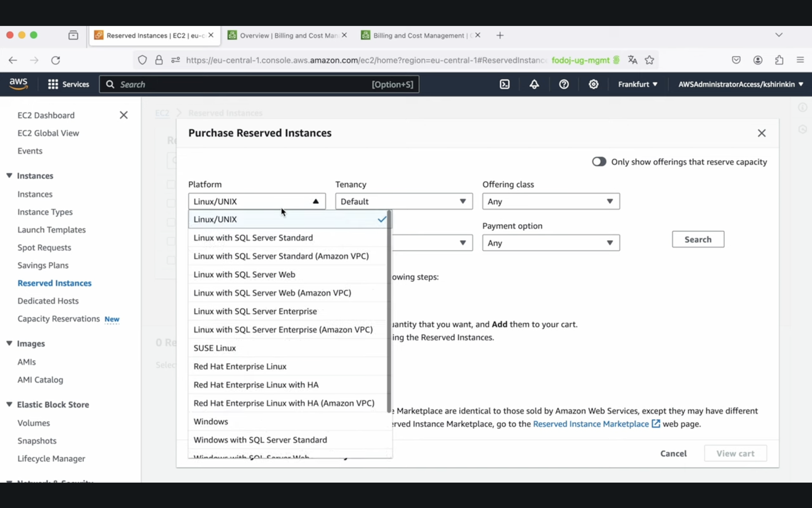Viewport: 812px width, 508px height.
Task: Bookmark this page with the star
Action: pyautogui.click(x=650, y=60)
